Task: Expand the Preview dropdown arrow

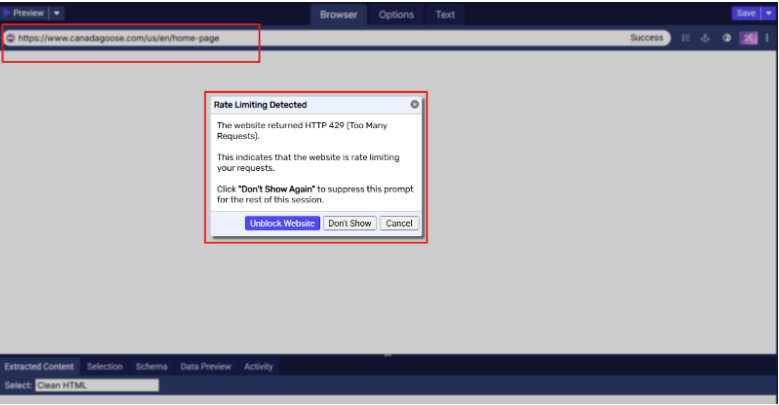Action: [57, 13]
